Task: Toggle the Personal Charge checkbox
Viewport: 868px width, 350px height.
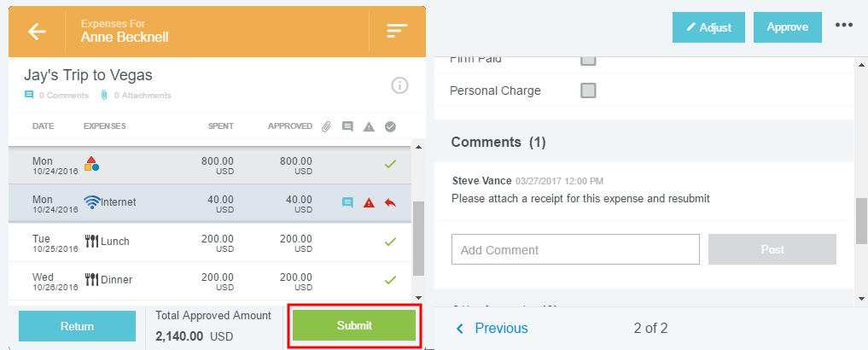Action: (x=588, y=90)
